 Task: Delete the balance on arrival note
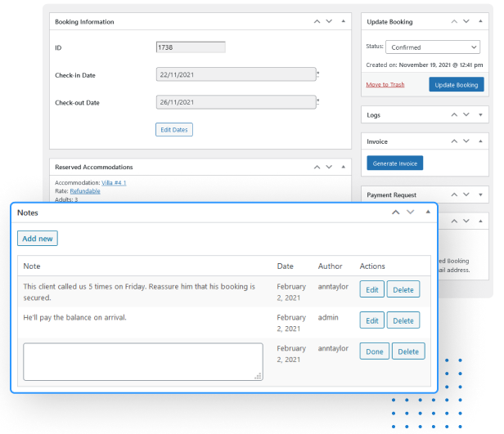pos(403,320)
